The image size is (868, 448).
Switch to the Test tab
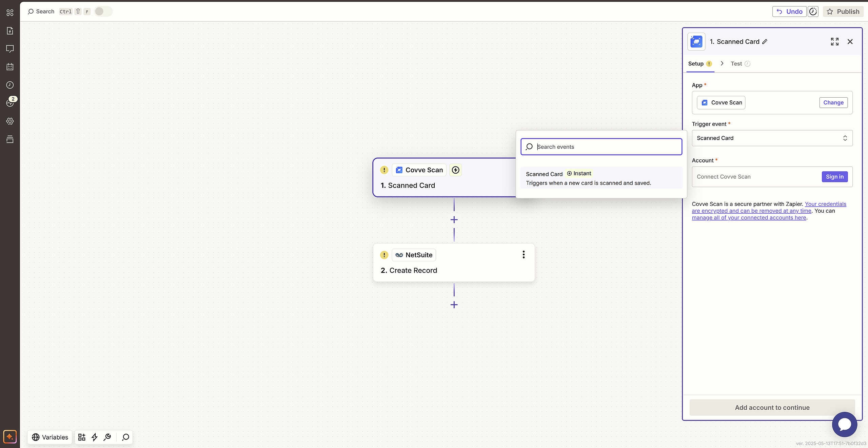pos(736,64)
